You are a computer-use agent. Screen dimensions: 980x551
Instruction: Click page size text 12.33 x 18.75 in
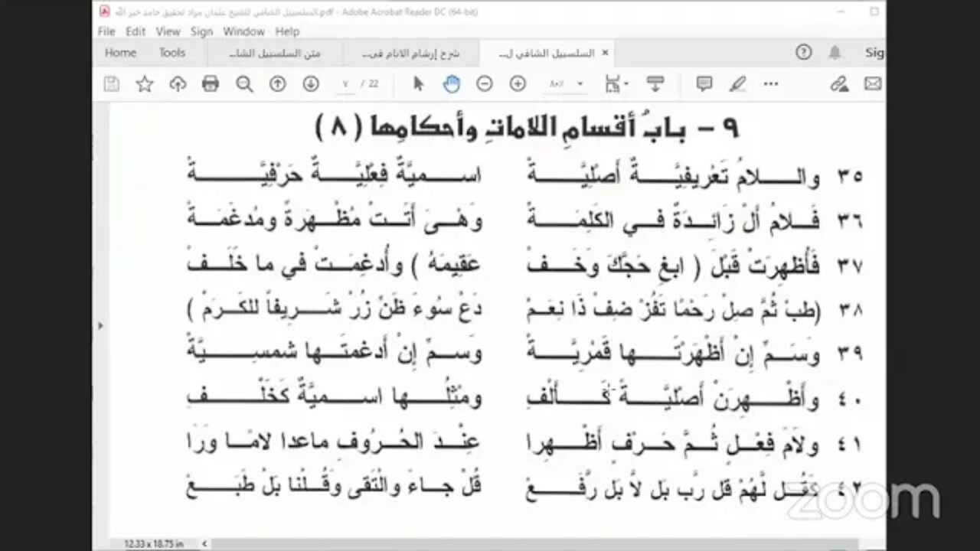point(155,544)
